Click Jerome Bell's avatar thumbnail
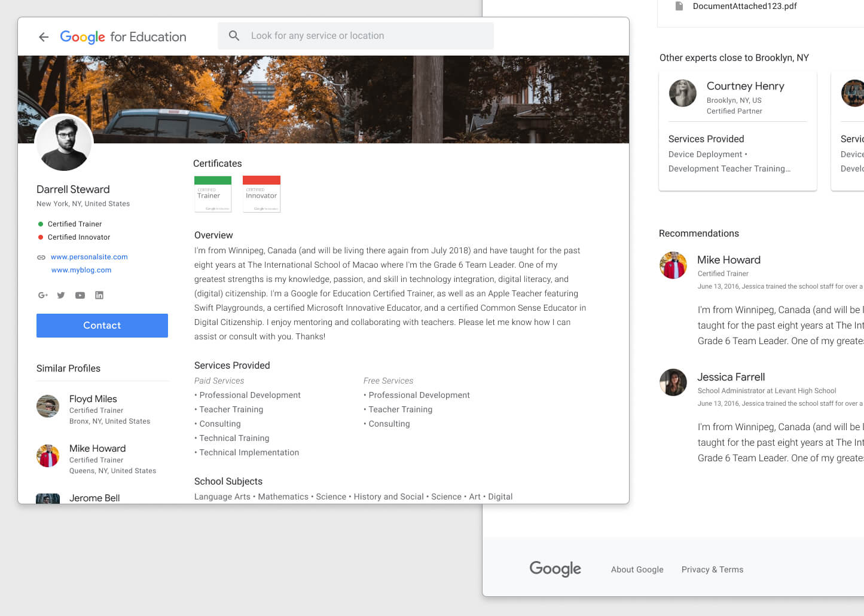Image resolution: width=864 pixels, height=616 pixels. point(48,498)
